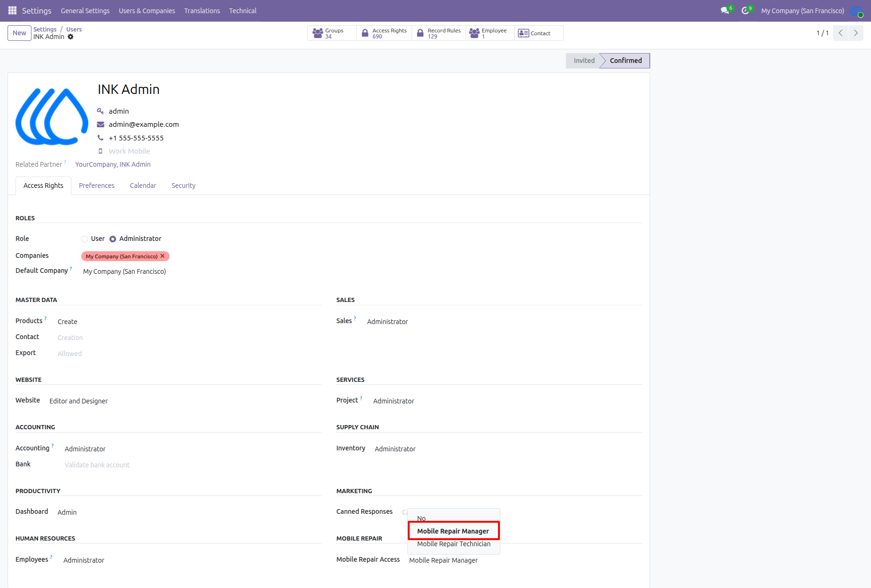Open the Contact stat button
871x588 pixels.
tap(539, 33)
